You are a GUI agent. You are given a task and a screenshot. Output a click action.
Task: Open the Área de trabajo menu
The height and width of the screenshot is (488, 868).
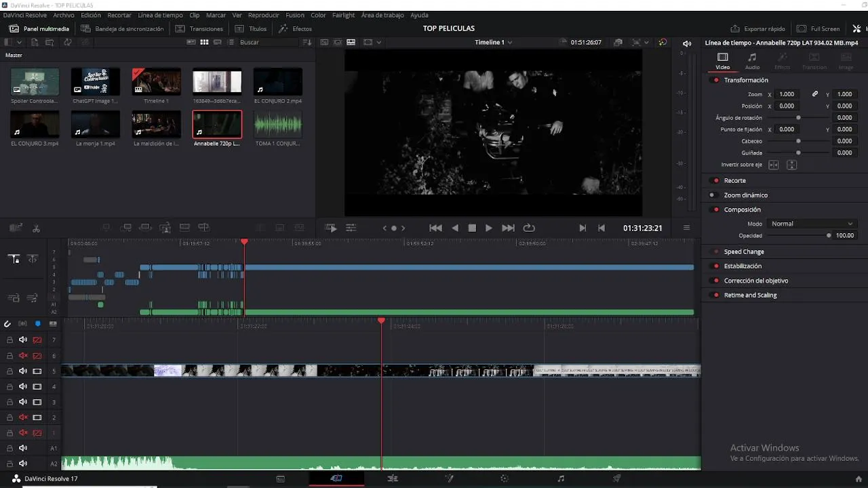point(382,15)
